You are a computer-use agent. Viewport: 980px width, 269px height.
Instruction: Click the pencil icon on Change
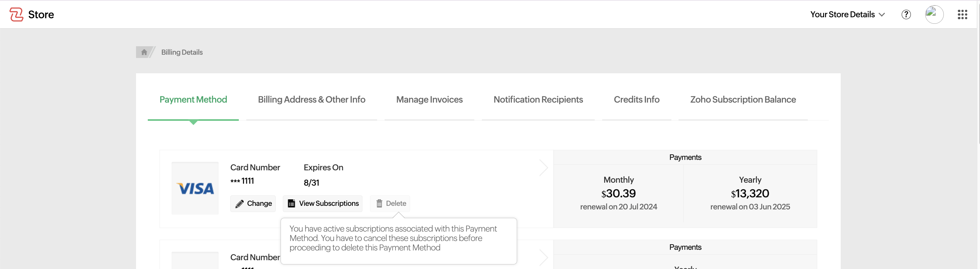pos(239,204)
